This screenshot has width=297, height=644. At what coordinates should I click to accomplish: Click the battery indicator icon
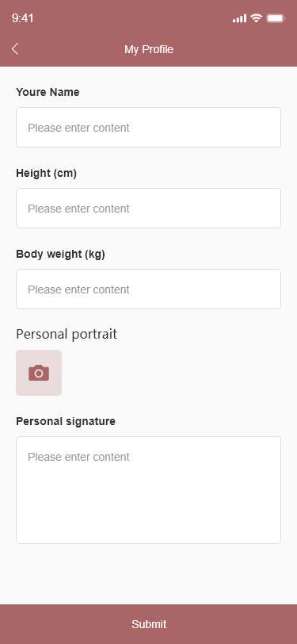[x=276, y=18]
